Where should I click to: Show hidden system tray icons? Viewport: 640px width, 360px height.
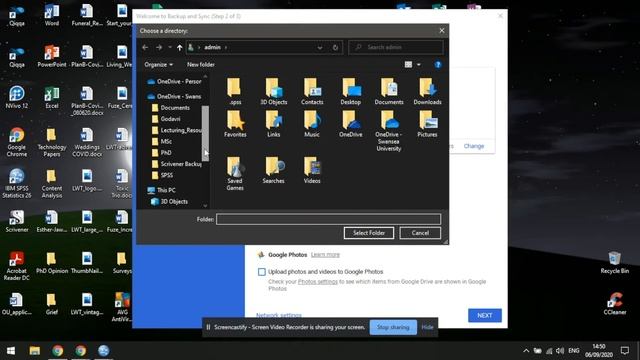(x=526, y=351)
